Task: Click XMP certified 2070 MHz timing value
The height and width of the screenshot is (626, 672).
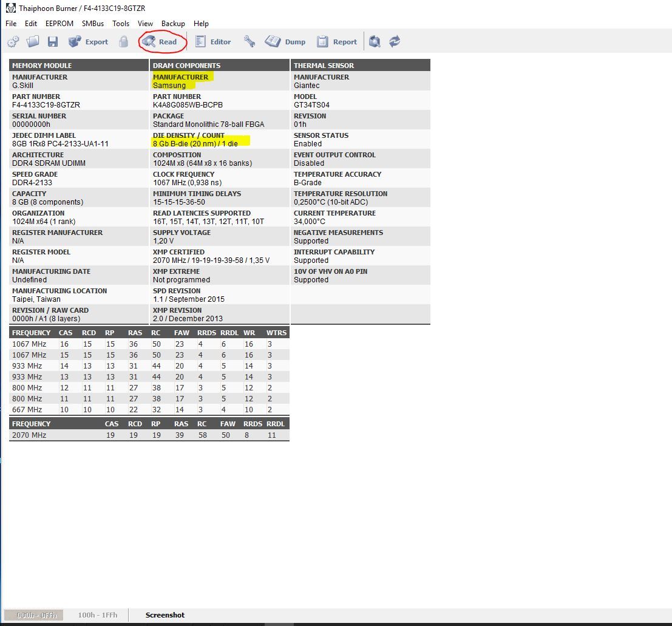Action: [211, 260]
